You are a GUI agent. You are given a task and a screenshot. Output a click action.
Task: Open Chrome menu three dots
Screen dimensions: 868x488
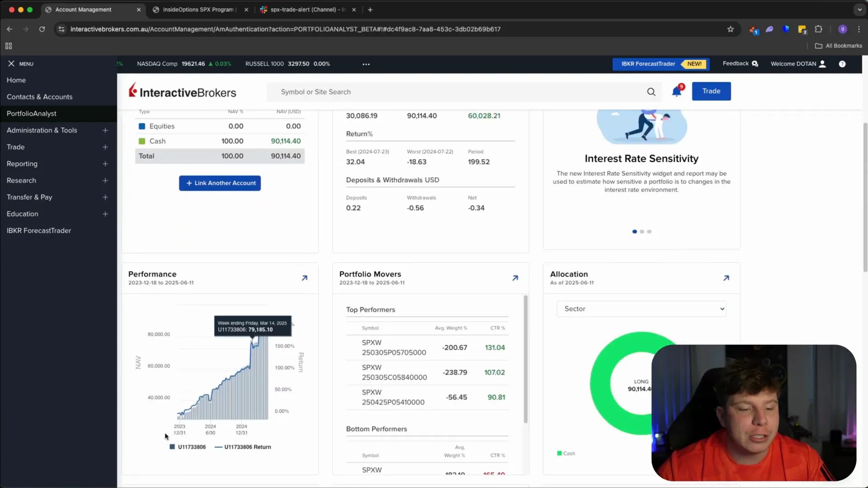pyautogui.click(x=859, y=29)
